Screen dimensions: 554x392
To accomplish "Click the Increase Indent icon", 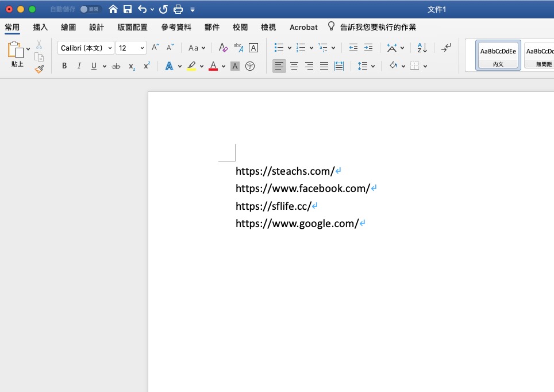I will (x=368, y=48).
